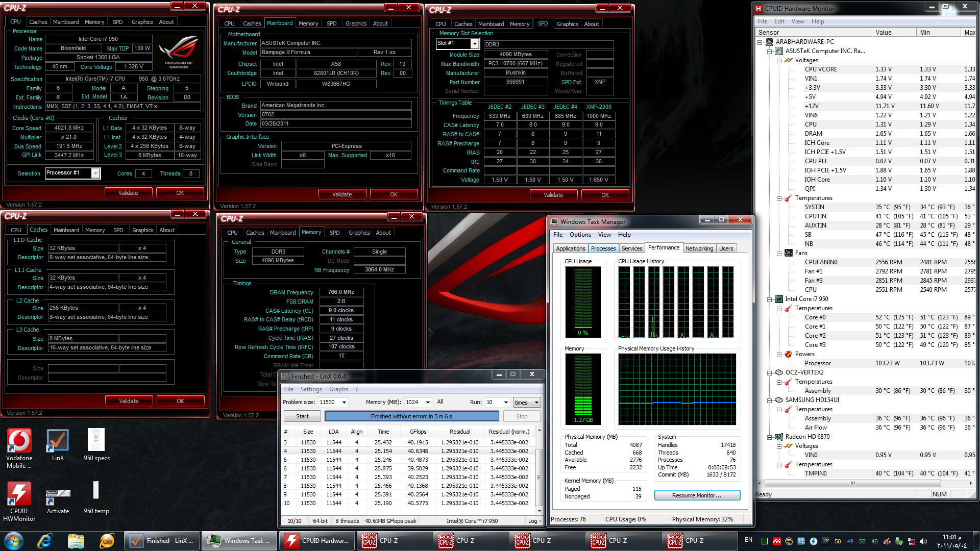Launch Internet Explorer from the taskbar
The height and width of the screenshot is (551, 980).
click(x=45, y=541)
